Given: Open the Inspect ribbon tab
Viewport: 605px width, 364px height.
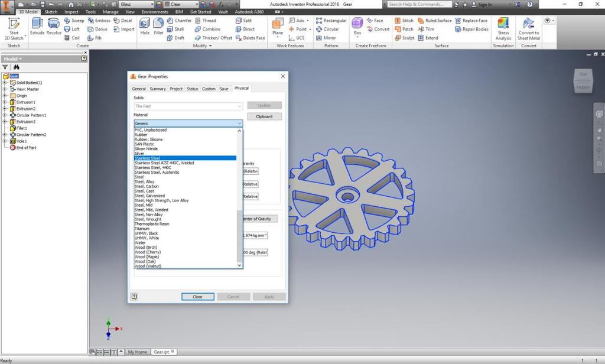Looking at the screenshot, I should (x=71, y=12).
